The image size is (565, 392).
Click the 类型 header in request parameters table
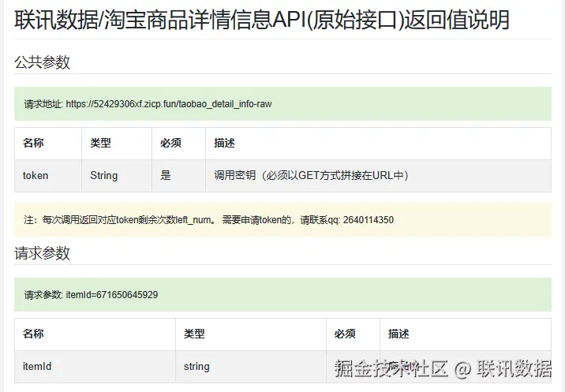[x=194, y=334]
